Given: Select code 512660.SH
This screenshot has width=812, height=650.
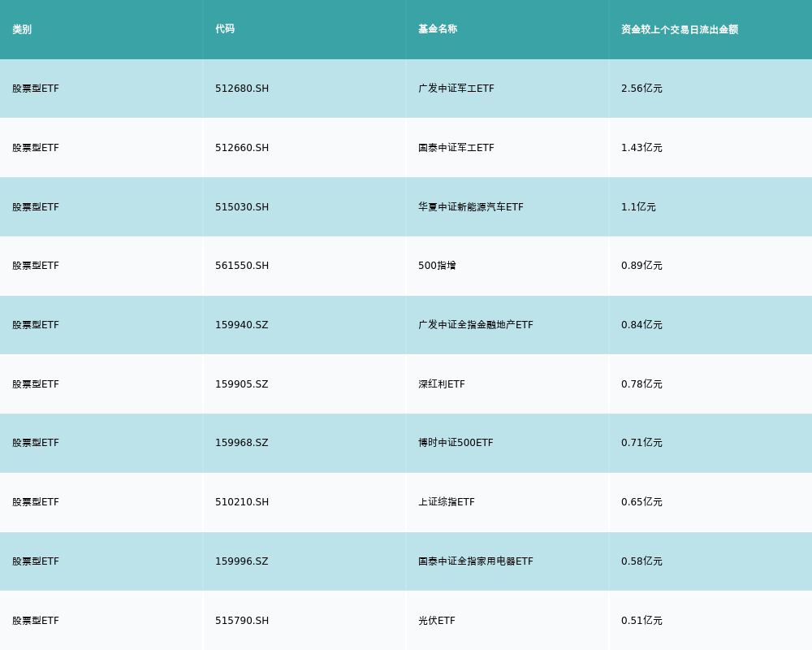Looking at the screenshot, I should (x=242, y=148).
